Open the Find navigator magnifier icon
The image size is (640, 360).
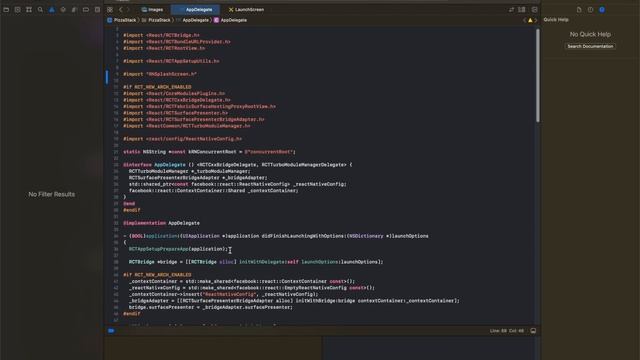[40, 9]
